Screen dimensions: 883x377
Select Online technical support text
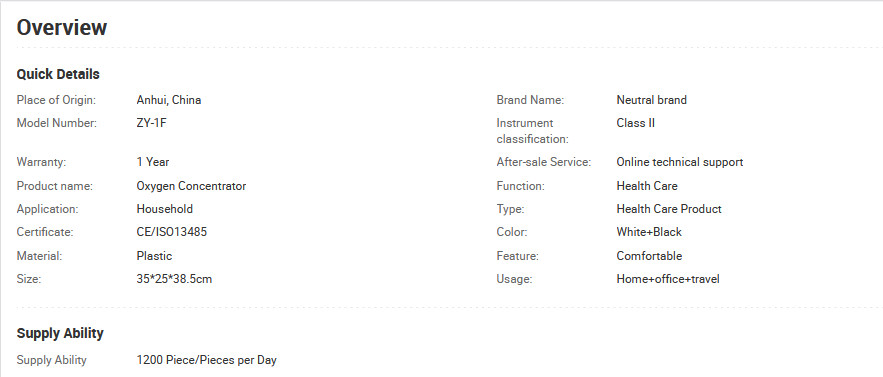680,162
